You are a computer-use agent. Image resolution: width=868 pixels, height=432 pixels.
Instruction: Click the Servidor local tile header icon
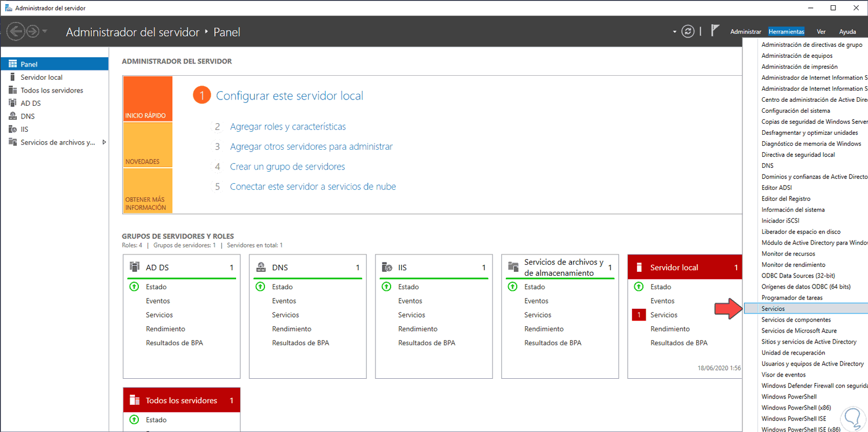pos(639,267)
